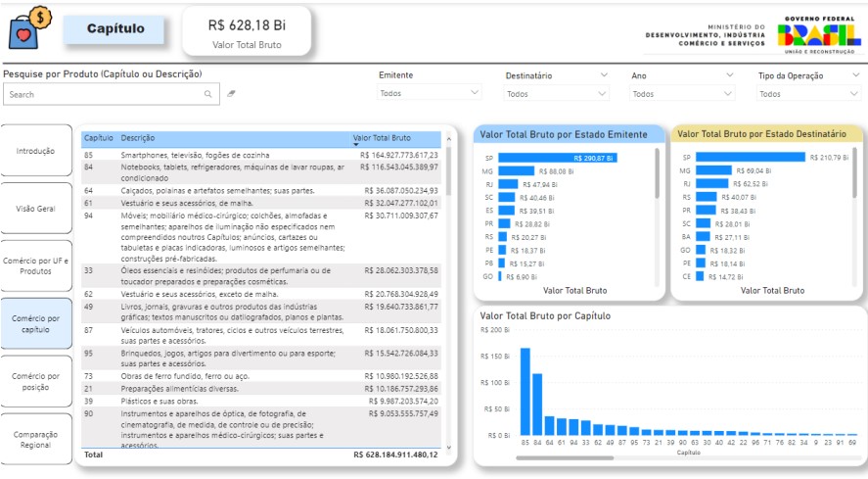868x479 pixels.
Task: Expand the Tipo da Operação dropdown
Action: point(856,75)
